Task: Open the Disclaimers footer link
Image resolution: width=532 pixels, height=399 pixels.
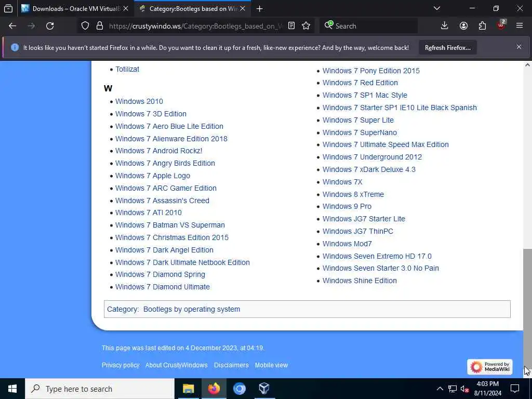Action: tap(231, 365)
